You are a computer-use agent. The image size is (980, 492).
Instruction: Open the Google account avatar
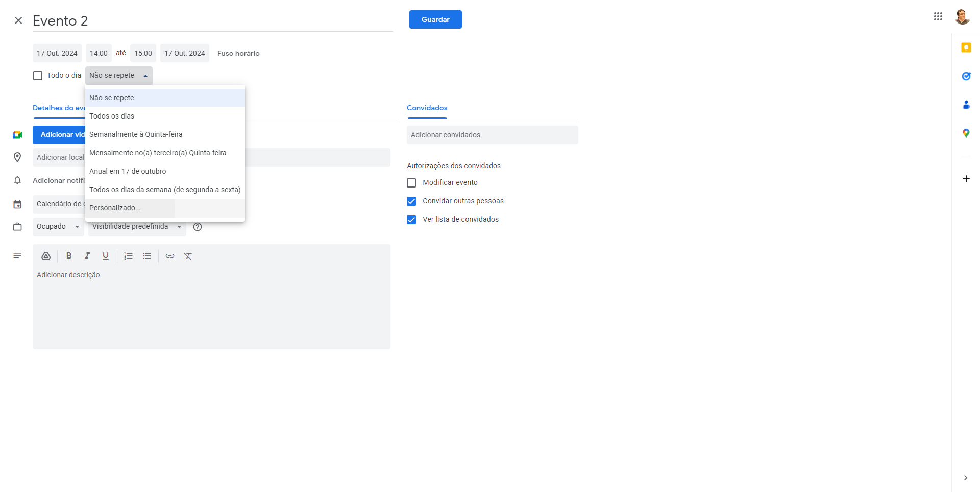tap(962, 17)
